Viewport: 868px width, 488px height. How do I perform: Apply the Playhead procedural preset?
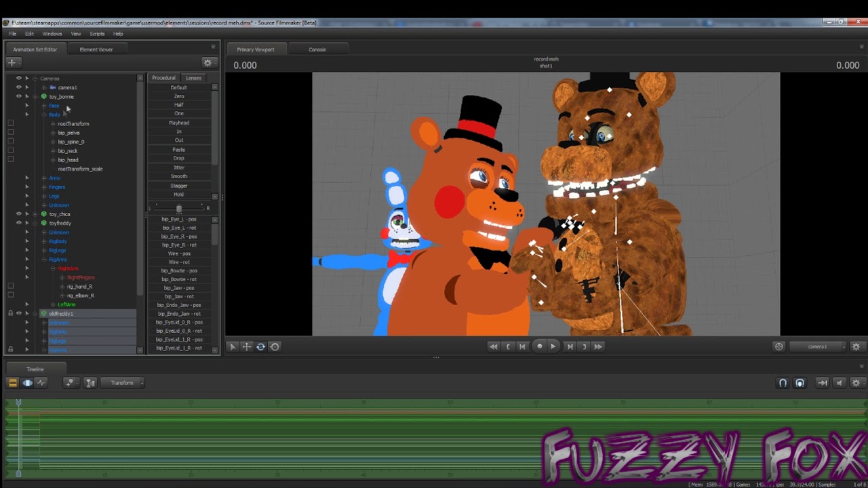(179, 123)
